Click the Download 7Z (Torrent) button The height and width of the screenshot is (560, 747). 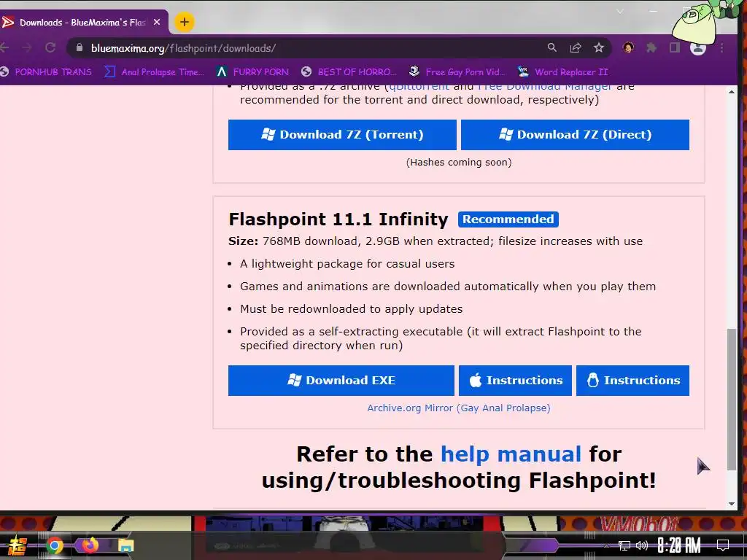click(342, 135)
